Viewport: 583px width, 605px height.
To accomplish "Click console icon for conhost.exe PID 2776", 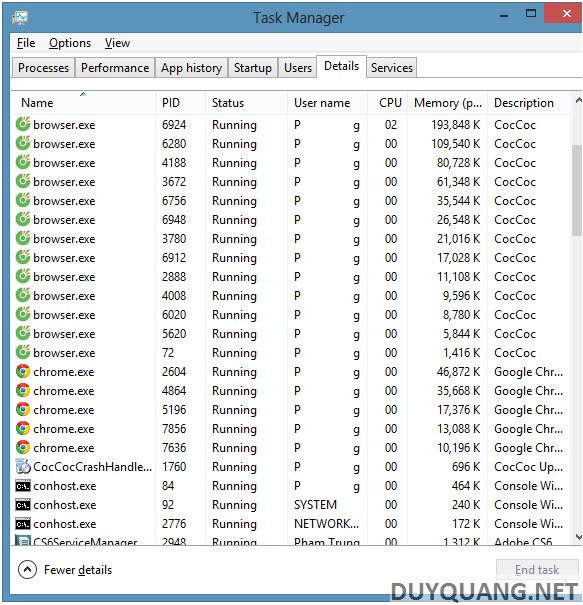I will 23,524.
